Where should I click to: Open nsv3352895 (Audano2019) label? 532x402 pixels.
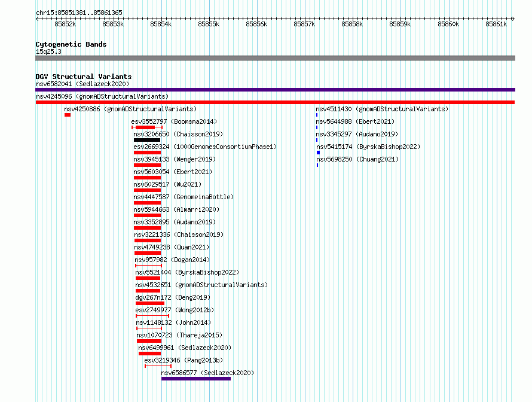coord(175,222)
